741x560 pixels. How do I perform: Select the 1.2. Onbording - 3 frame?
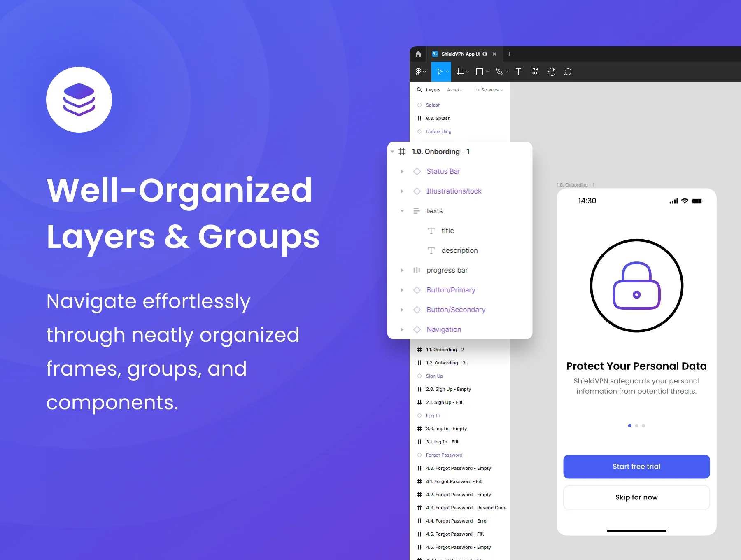tap(460, 363)
